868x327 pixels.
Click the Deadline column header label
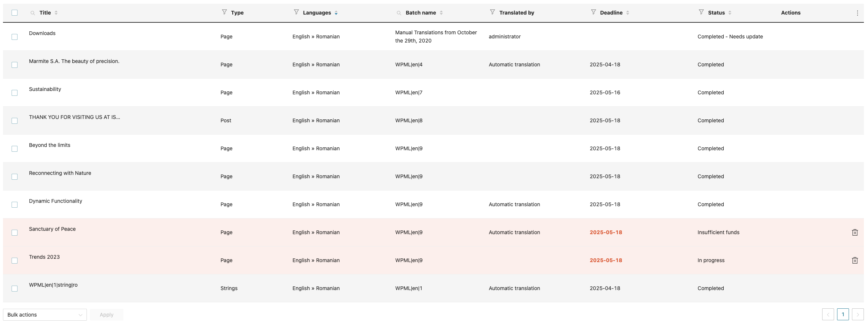611,13
